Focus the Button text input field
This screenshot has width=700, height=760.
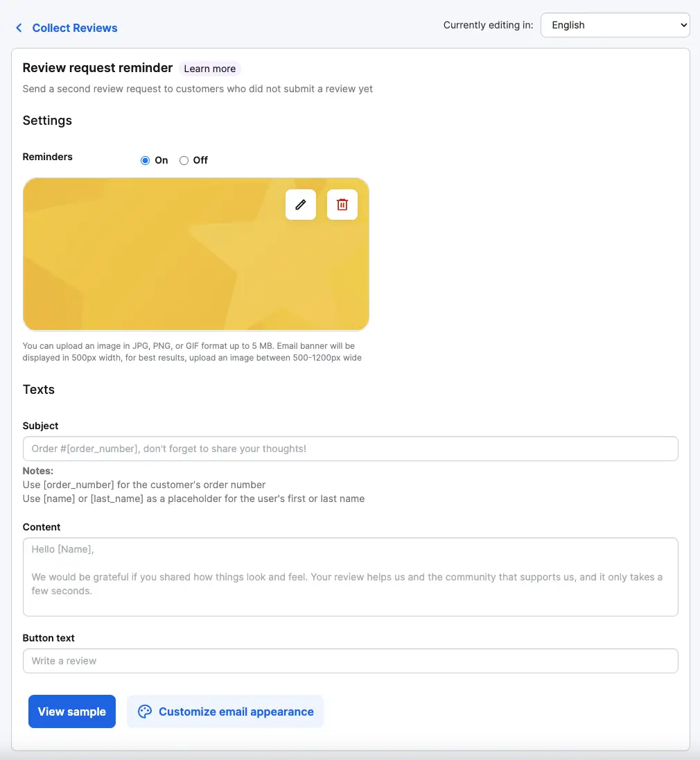click(350, 661)
